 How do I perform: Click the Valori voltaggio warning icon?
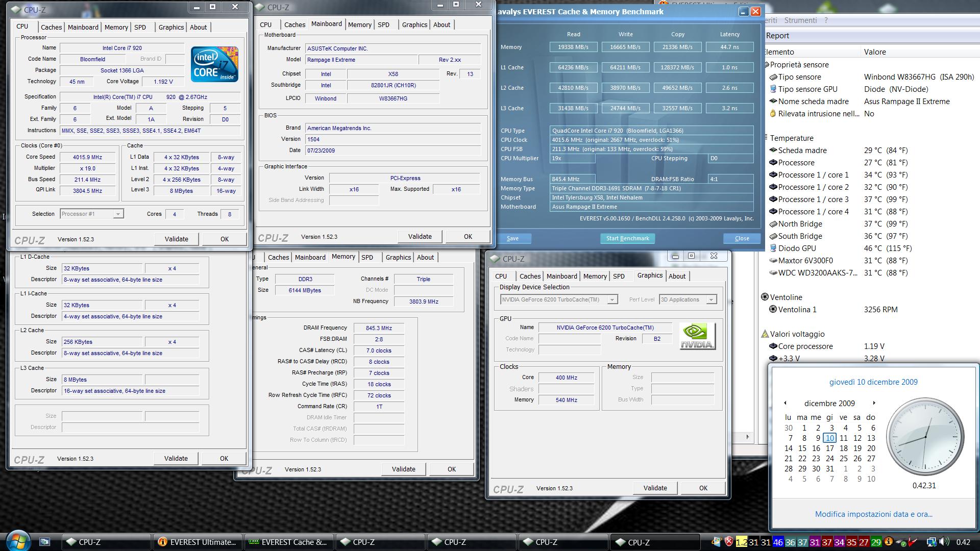(x=765, y=334)
